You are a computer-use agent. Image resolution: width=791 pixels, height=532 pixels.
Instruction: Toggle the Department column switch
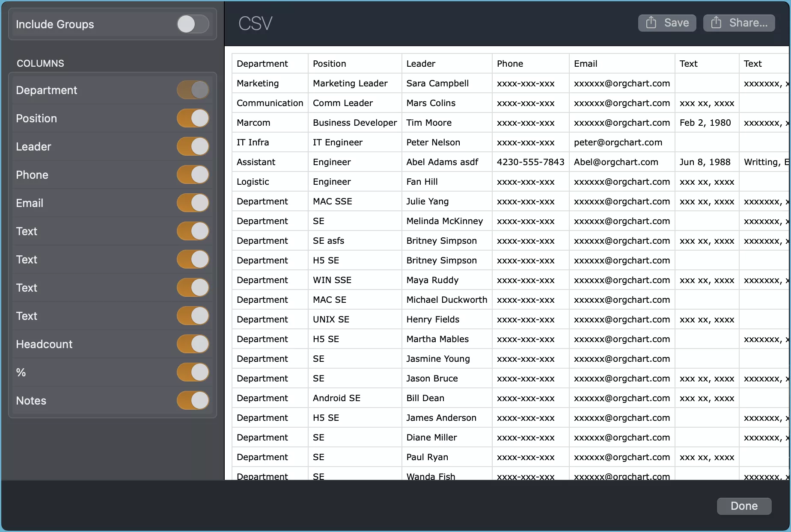[x=193, y=90]
